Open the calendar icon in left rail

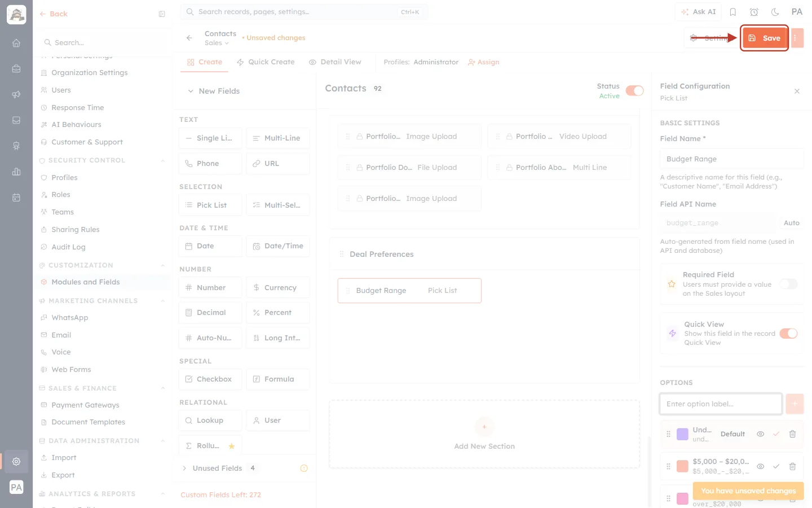16,198
